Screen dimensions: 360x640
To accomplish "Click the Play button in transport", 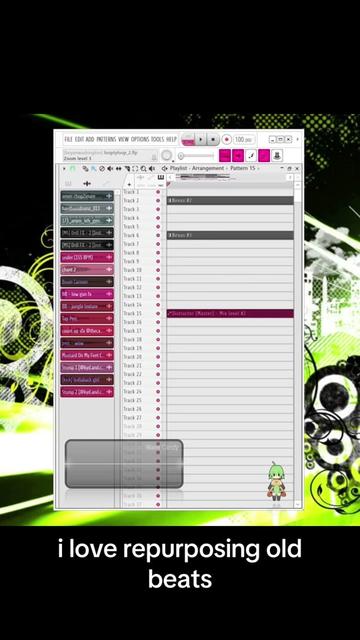I will tap(200, 139).
